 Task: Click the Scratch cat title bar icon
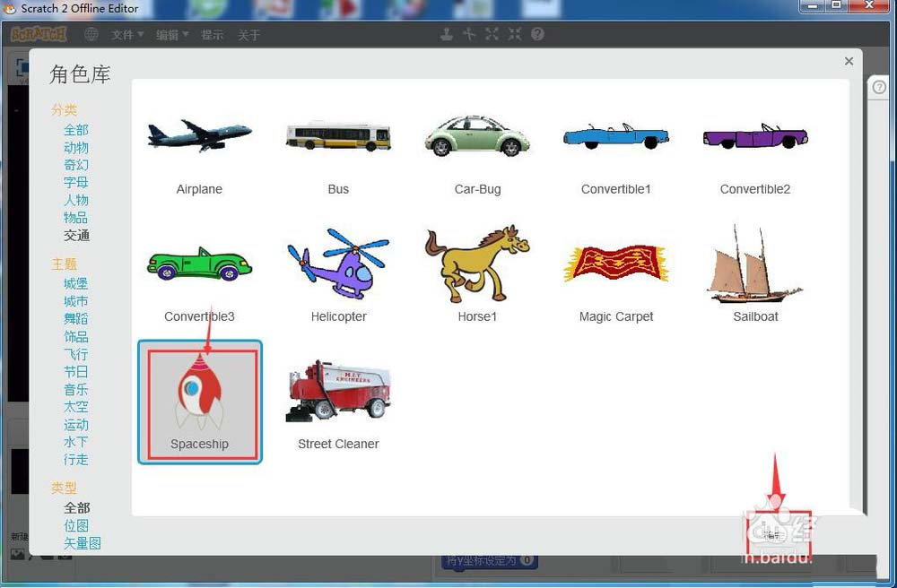pos(10,9)
